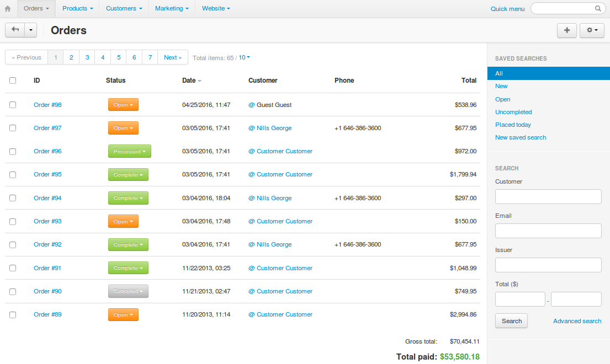Focus the Email search field
Image resolution: width=610 pixels, height=364 pixels.
click(548, 231)
